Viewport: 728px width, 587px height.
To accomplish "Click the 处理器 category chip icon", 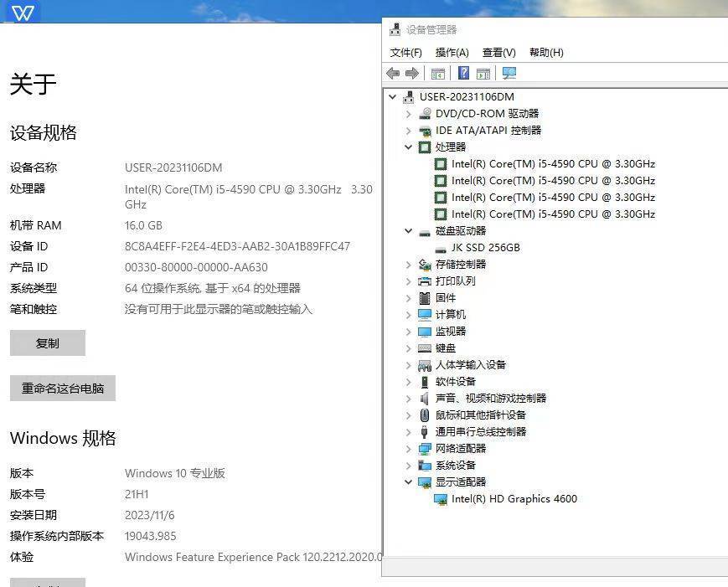I will pyautogui.click(x=425, y=147).
